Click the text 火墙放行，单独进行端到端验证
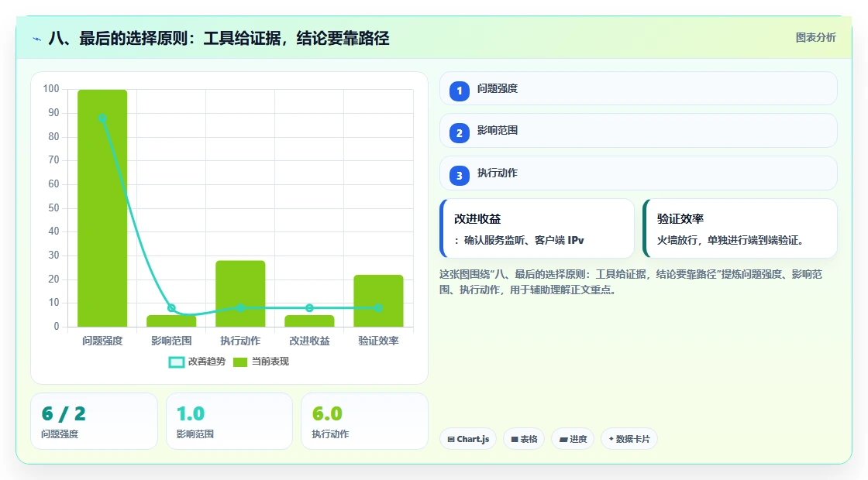This screenshot has width=868, height=480. point(730,241)
